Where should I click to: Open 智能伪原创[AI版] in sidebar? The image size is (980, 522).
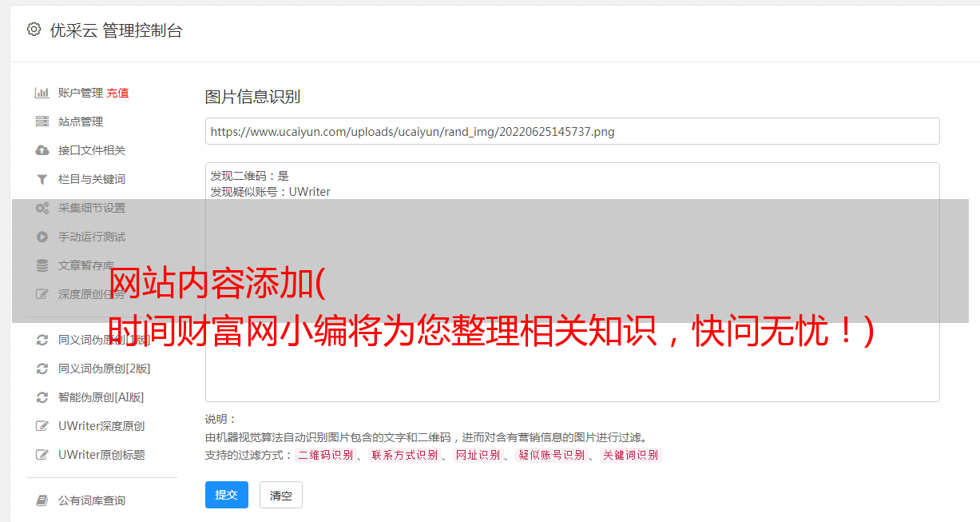click(101, 397)
